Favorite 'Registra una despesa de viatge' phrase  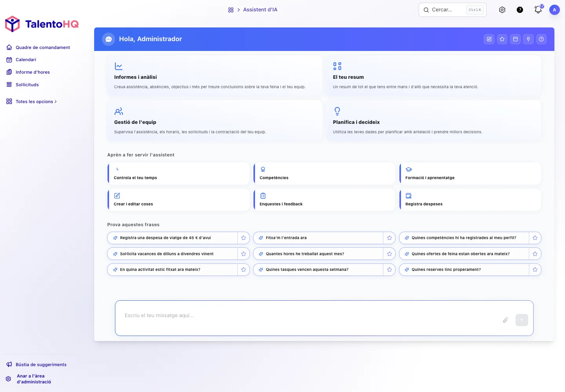(x=243, y=238)
